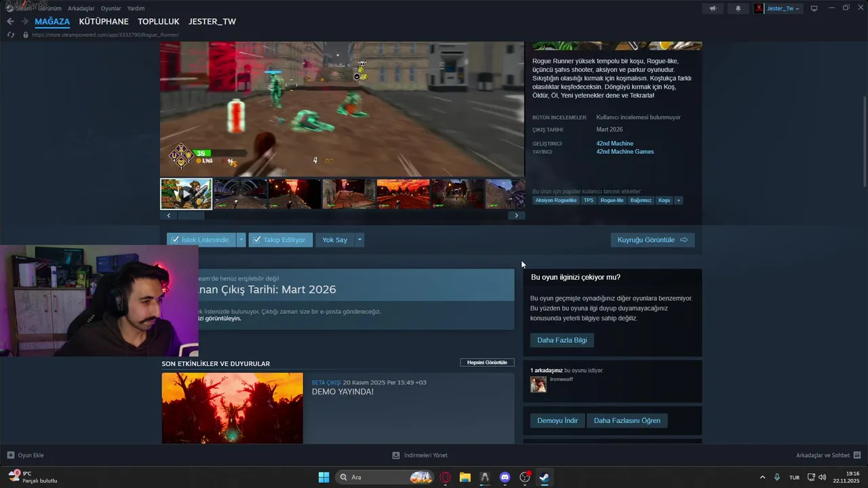The height and width of the screenshot is (488, 868).
Task: Reload the store page
Action: coord(10,35)
